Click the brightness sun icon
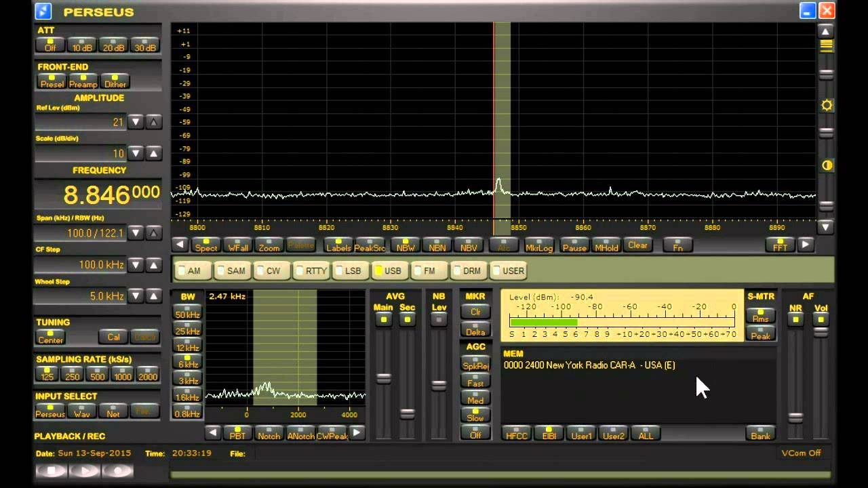The width and height of the screenshot is (868, 488). pos(826,105)
